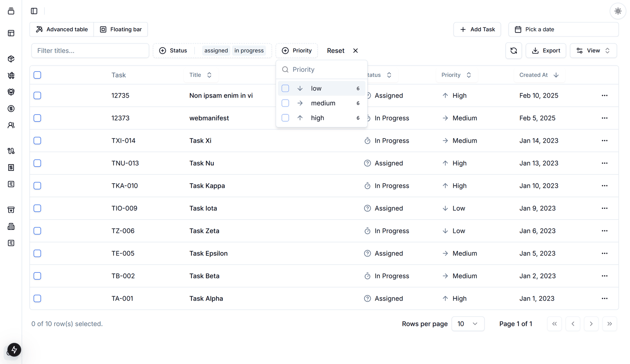
Task: Open the Rows per page dropdown
Action: coord(468,324)
